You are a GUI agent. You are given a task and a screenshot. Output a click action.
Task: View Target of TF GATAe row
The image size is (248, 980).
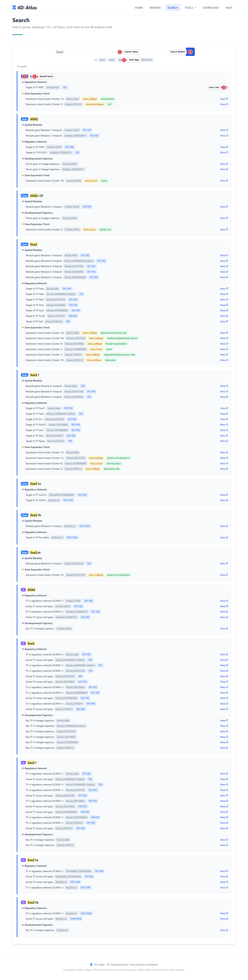(224, 500)
